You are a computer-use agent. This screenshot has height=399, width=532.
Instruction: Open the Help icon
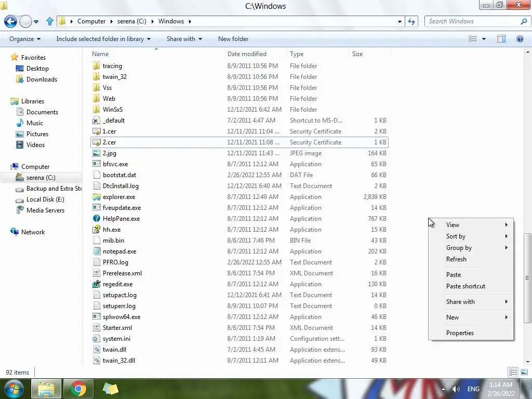click(520, 39)
